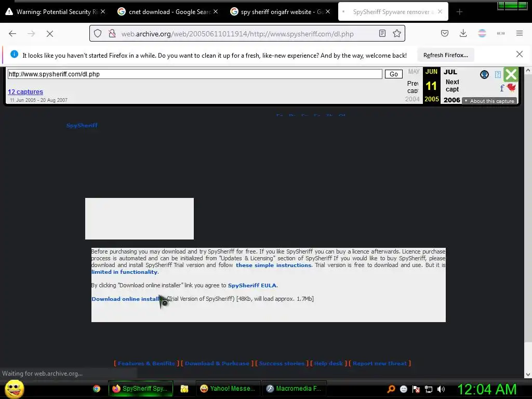Open a new tab with plus button
Viewport: 532px width, 399px height.
459,12
